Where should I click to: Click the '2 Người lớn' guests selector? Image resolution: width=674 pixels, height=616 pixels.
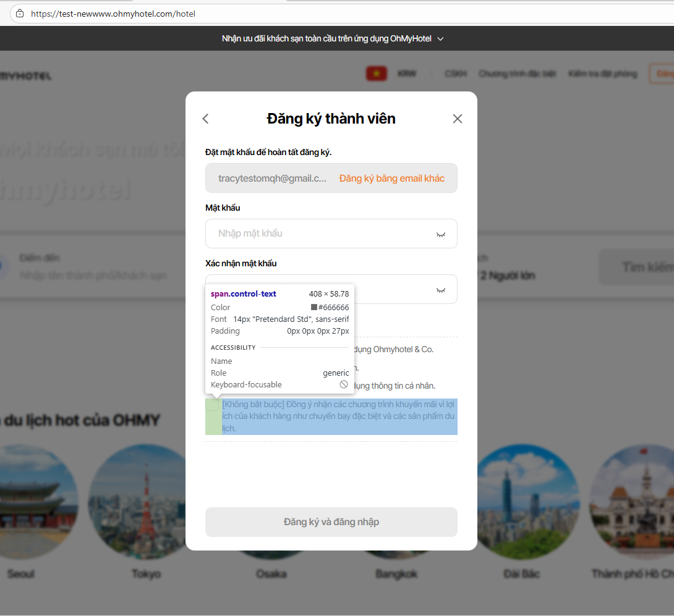pyautogui.click(x=507, y=276)
